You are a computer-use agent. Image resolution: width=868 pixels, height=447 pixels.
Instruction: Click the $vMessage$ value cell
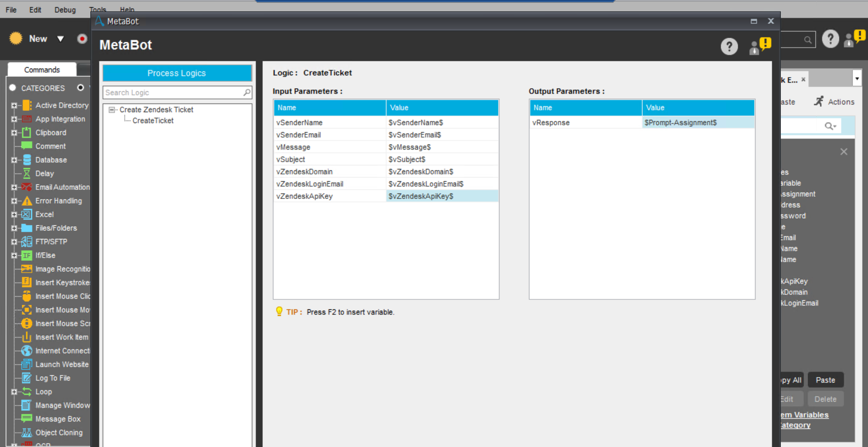442,147
